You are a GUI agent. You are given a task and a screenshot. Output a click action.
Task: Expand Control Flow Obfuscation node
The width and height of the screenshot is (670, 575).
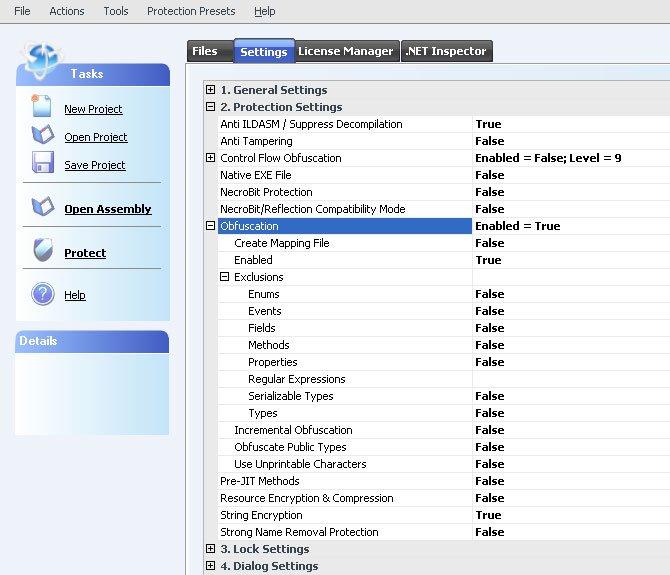click(x=210, y=158)
